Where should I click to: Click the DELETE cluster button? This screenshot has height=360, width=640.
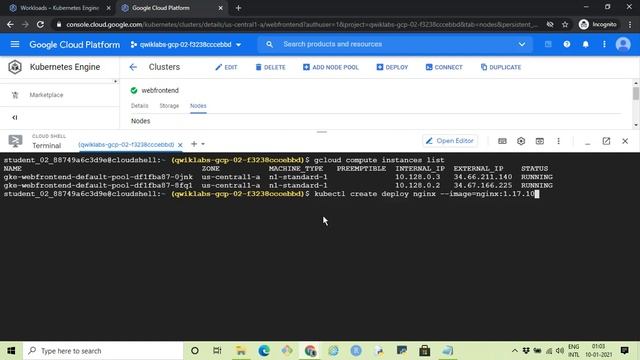pyautogui.click(x=271, y=67)
